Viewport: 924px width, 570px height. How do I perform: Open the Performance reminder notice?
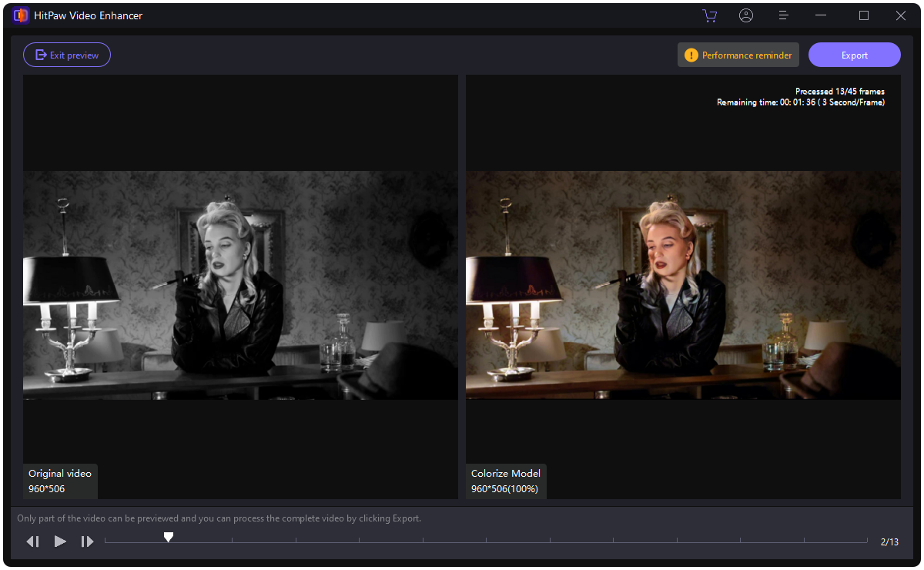coord(738,55)
